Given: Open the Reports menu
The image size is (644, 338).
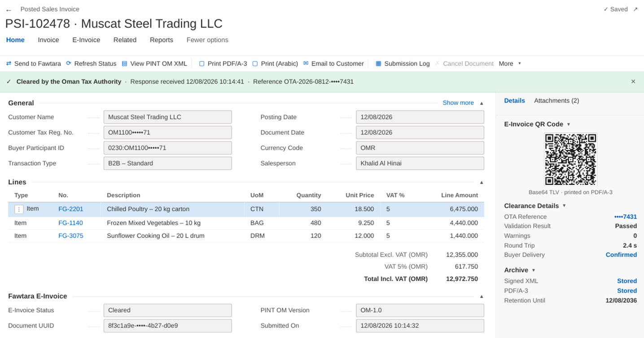Looking at the screenshot, I should point(162,40).
